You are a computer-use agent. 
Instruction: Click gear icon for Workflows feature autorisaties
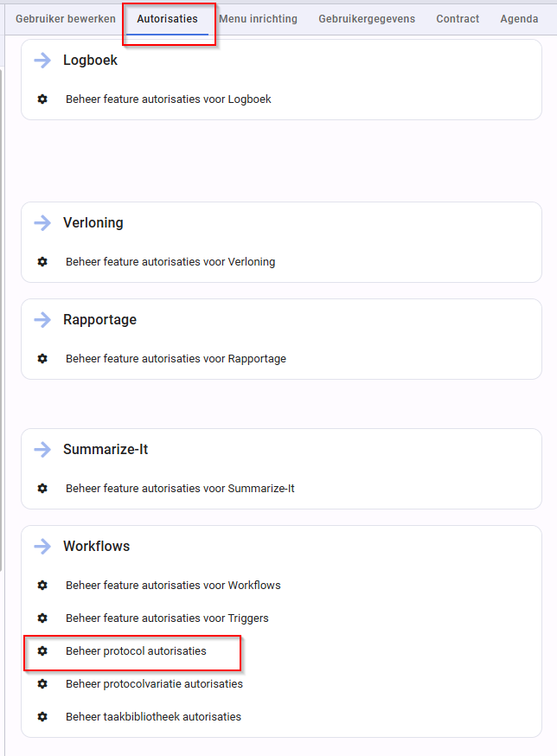pos(42,585)
